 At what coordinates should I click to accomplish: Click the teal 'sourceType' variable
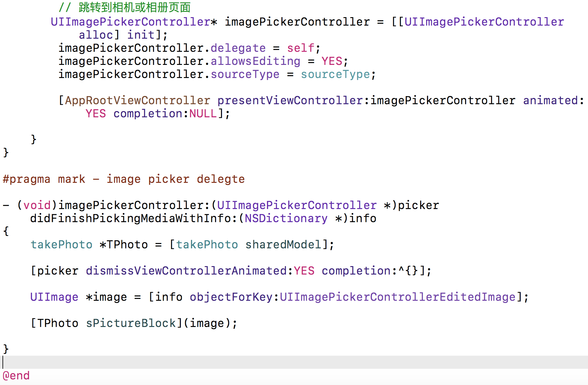coord(335,74)
